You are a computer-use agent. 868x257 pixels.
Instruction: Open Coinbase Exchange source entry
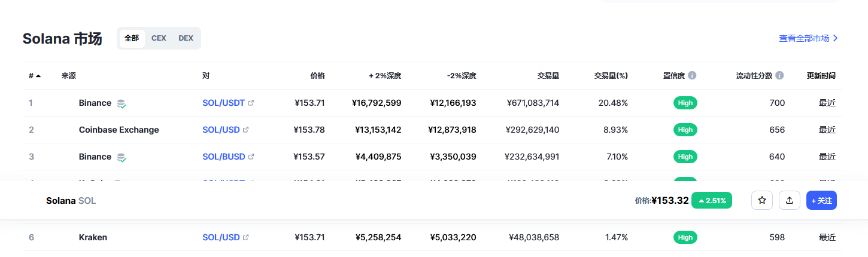point(119,130)
